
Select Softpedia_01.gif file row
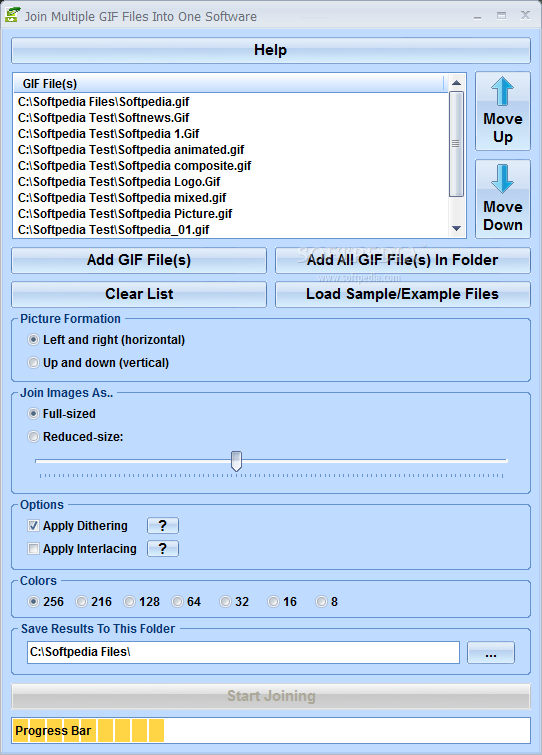pyautogui.click(x=231, y=230)
